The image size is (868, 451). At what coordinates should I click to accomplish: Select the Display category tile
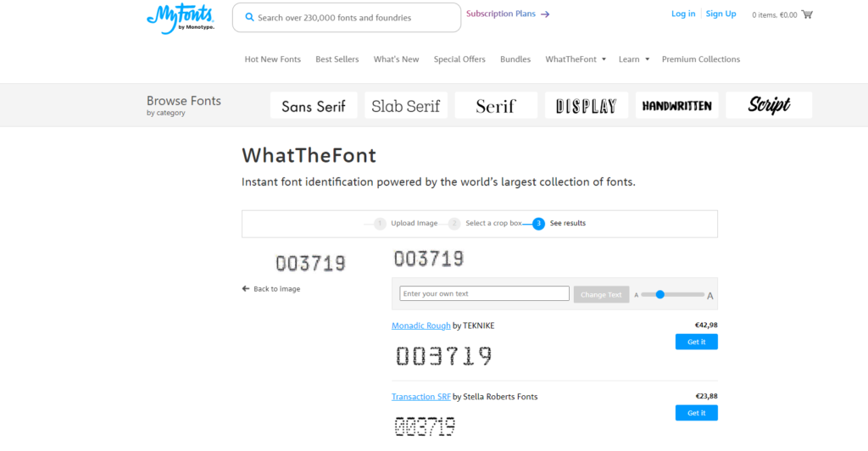tap(586, 105)
